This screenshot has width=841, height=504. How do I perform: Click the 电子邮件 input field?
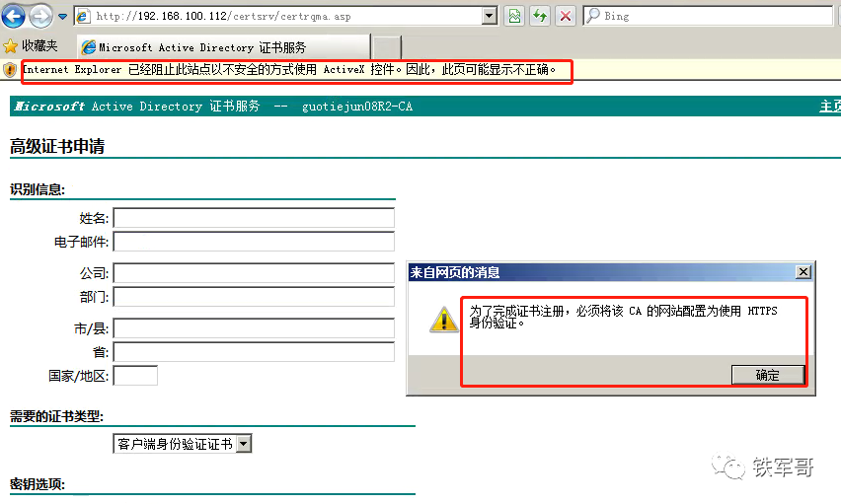[254, 242]
